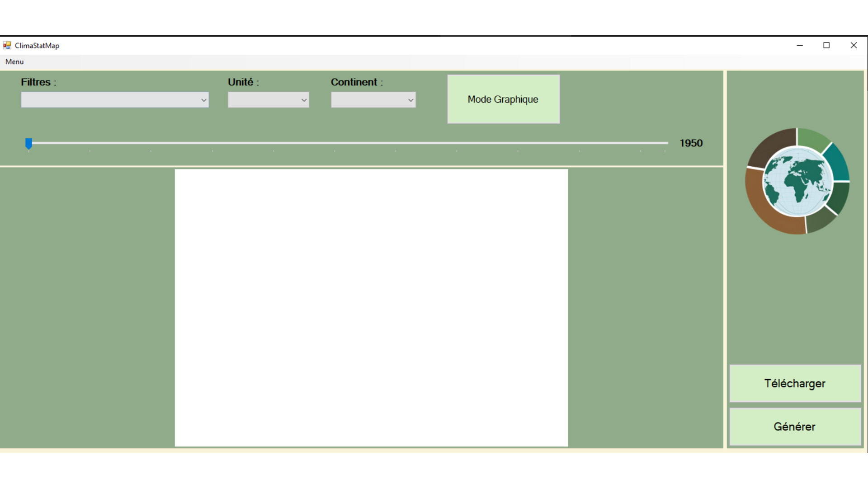Open the Menu menu item
The width and height of the screenshot is (868, 488).
pyautogui.click(x=14, y=61)
